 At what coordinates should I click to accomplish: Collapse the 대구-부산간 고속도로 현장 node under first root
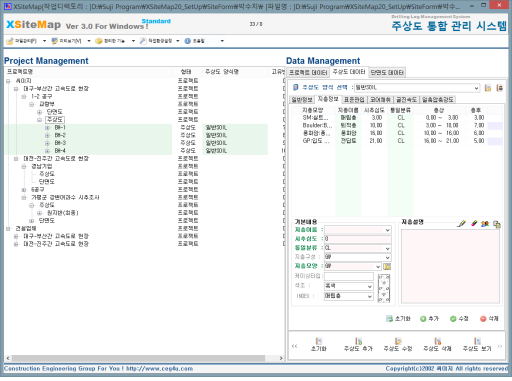pos(16,89)
